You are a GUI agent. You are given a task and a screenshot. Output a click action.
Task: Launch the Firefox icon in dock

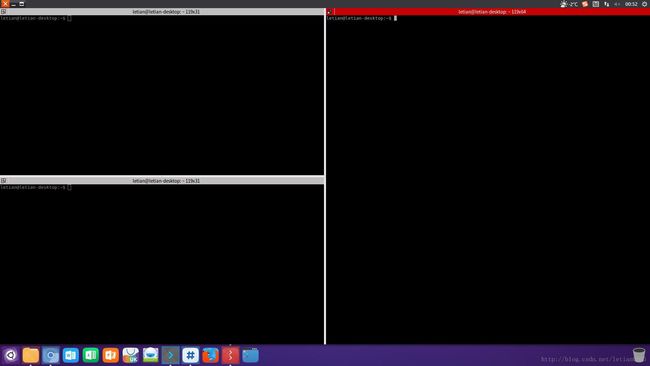[211, 355]
